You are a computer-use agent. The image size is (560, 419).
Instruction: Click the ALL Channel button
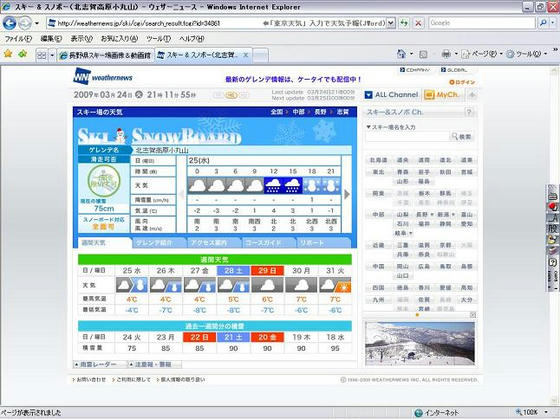pos(392,95)
